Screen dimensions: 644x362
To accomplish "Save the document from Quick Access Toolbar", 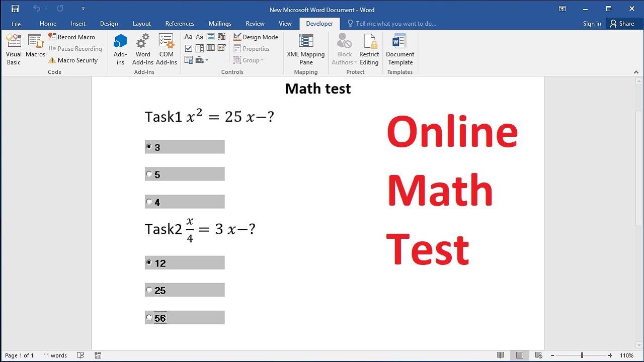I will tap(15, 9).
